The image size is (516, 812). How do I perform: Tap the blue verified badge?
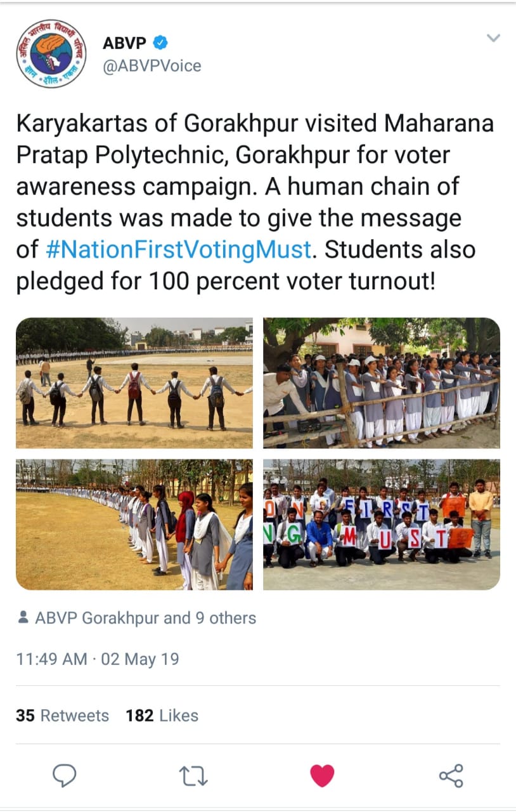[x=161, y=43]
